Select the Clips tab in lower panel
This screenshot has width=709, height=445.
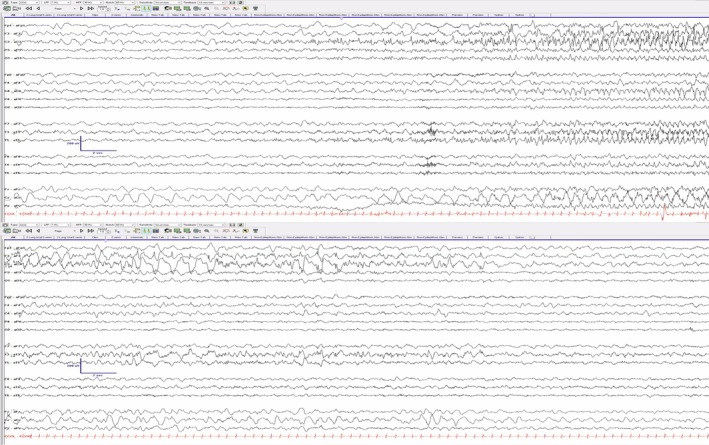coord(95,237)
